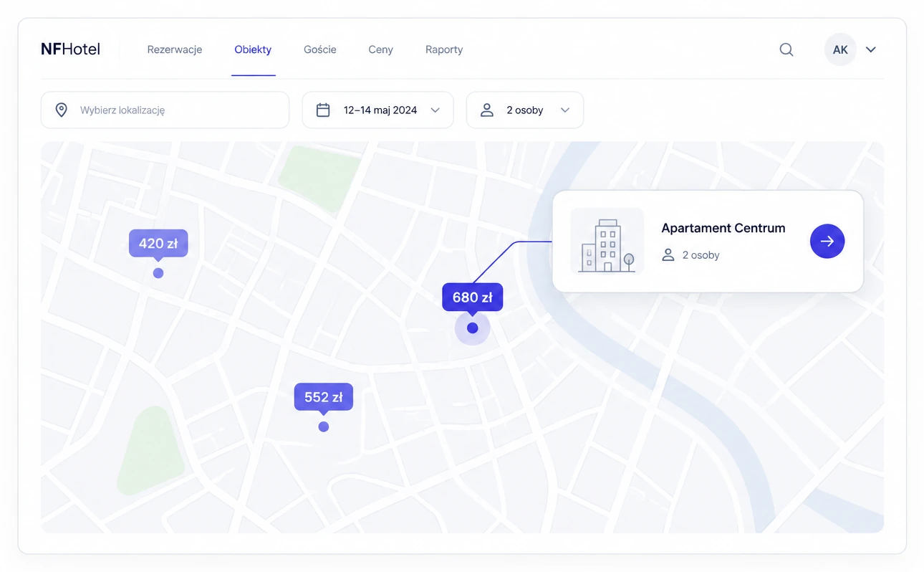Click the Wybierz lokalizację input field
The width and height of the screenshot is (924, 572).
pos(165,110)
